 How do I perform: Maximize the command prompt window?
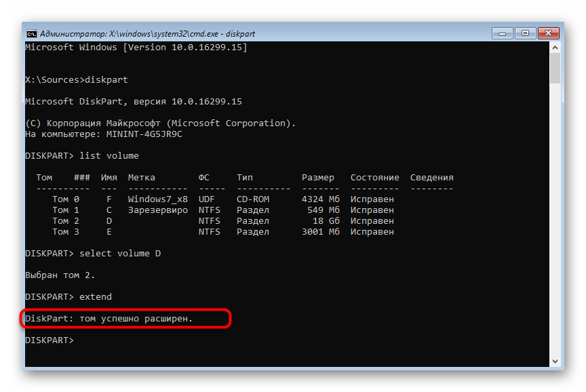(526, 32)
